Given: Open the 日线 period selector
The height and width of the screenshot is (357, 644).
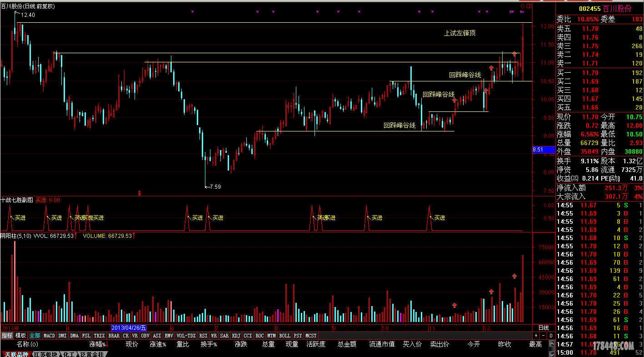Looking at the screenshot, I should [544, 328].
